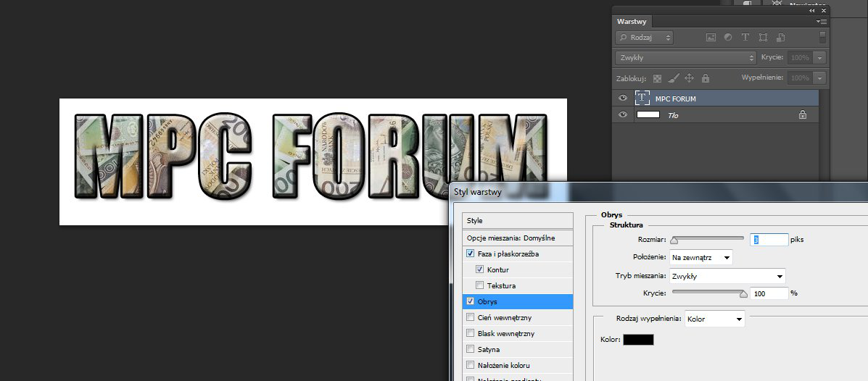Open the Warstwy panel flyout menu
The image size is (868, 381).
[x=822, y=22]
